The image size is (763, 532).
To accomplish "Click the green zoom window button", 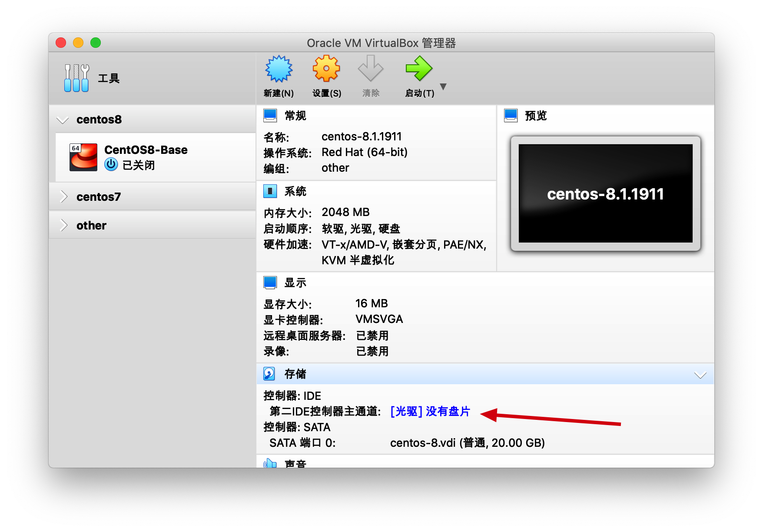I will tap(96, 43).
